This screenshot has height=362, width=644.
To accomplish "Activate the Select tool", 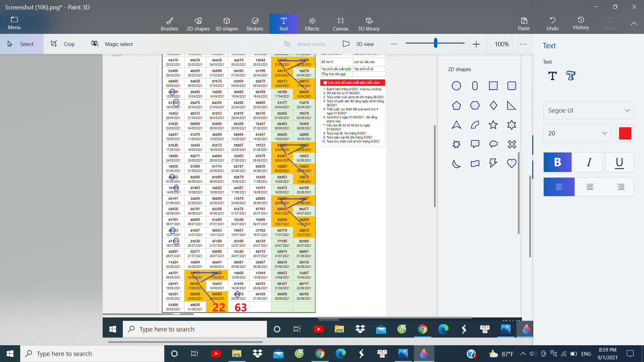I will pyautogui.click(x=21, y=44).
